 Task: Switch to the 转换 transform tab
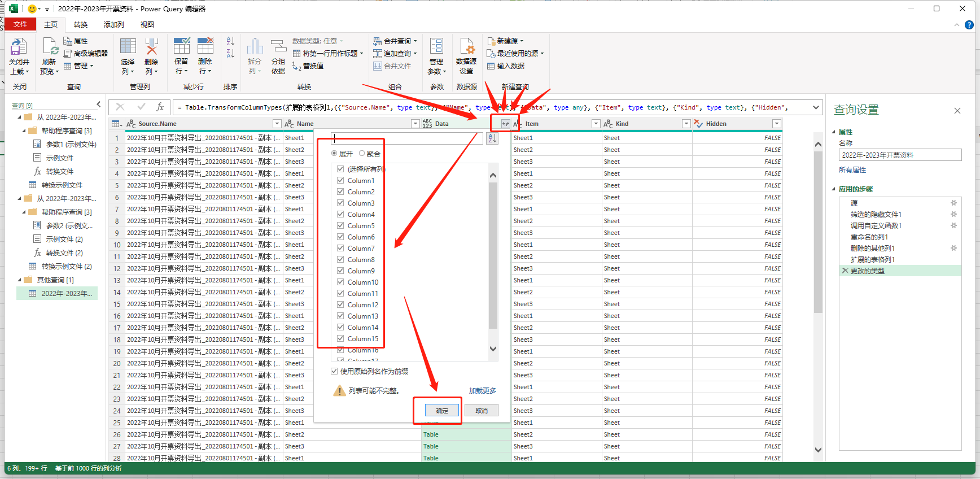click(x=81, y=24)
